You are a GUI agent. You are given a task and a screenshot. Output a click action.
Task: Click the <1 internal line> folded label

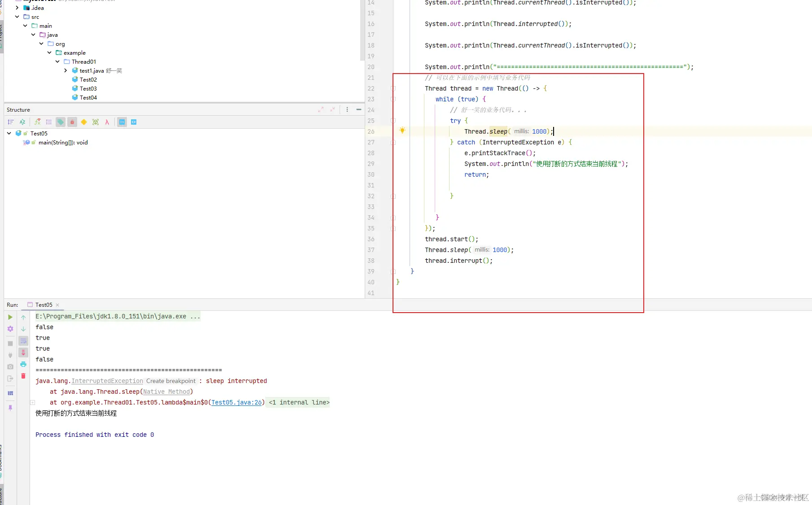click(x=299, y=402)
